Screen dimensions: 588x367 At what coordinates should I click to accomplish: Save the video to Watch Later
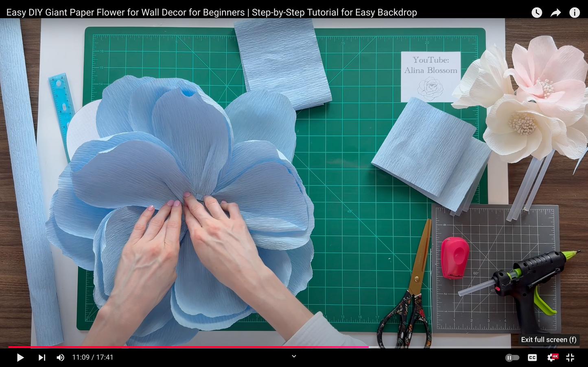pos(536,12)
